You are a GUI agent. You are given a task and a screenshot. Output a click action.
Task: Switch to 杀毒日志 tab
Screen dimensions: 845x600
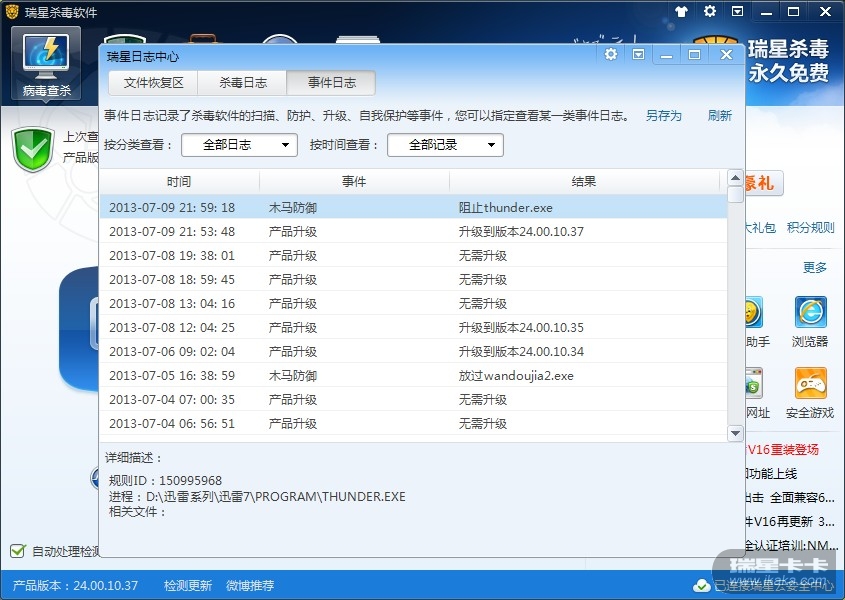pyautogui.click(x=243, y=82)
